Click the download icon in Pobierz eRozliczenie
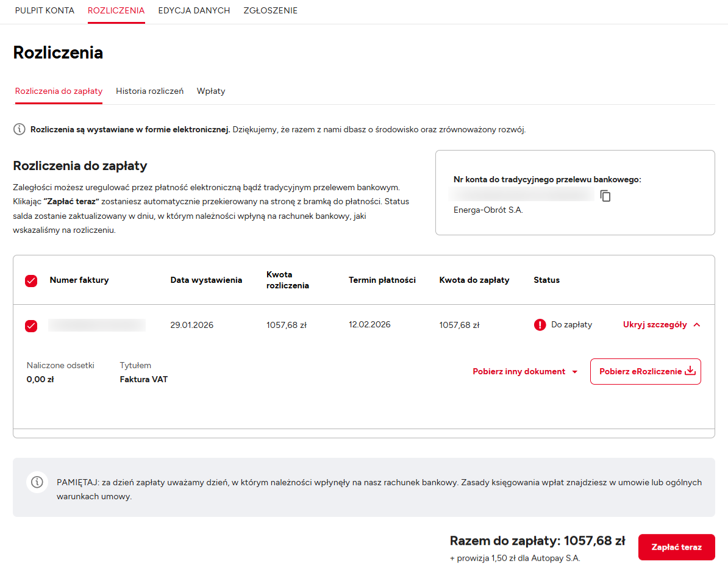 [x=690, y=371]
